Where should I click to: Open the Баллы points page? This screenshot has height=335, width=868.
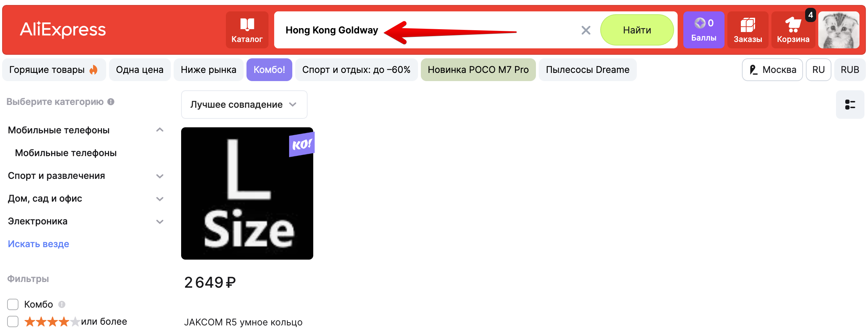point(704,30)
